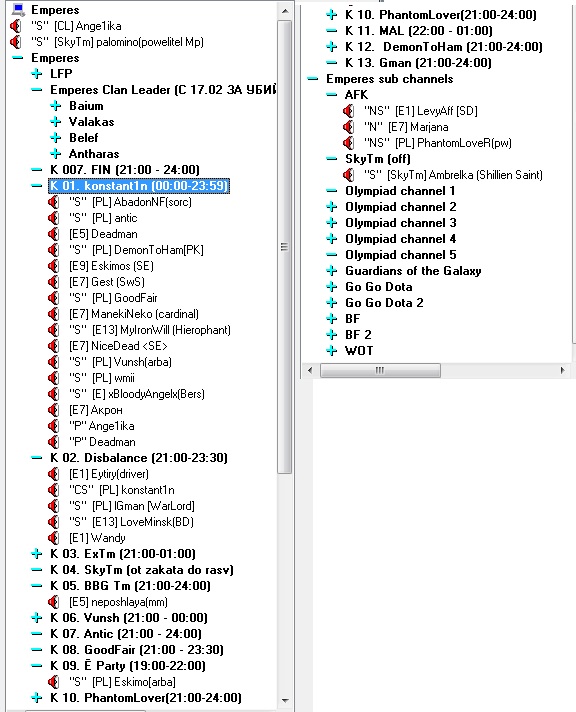This screenshot has width=576, height=712.
Task: Click left panel scroll down arrow
Action: point(285,700)
